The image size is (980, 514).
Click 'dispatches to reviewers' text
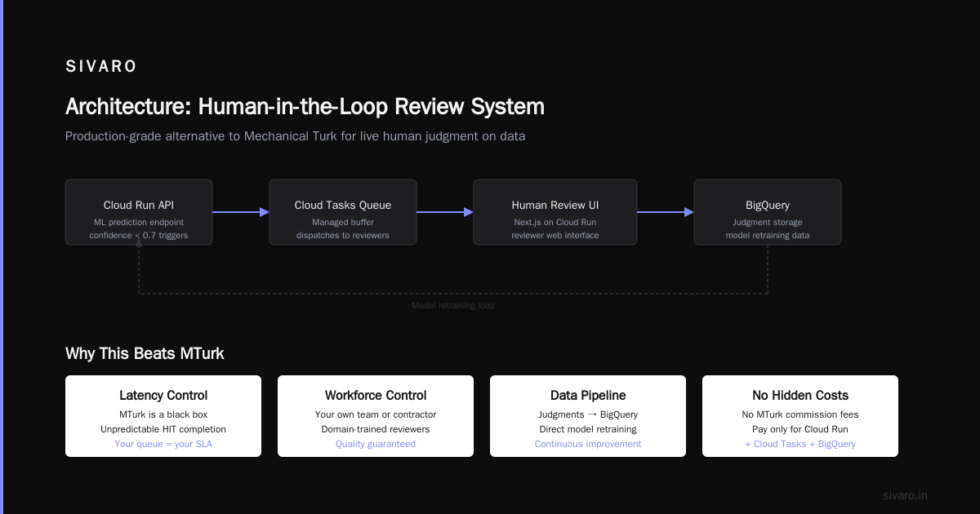coord(343,236)
